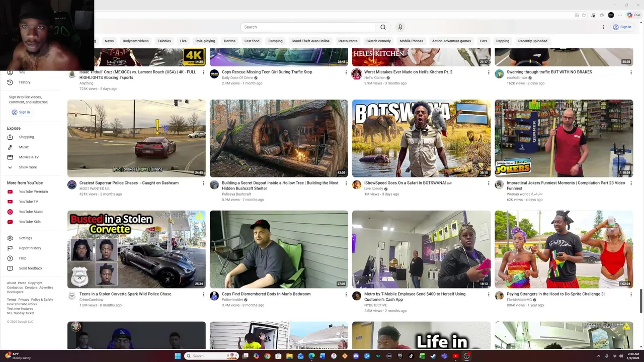Open options menu for Craziest Supercar Police Chases
Viewport: 644px width, 362px height.
(x=204, y=184)
